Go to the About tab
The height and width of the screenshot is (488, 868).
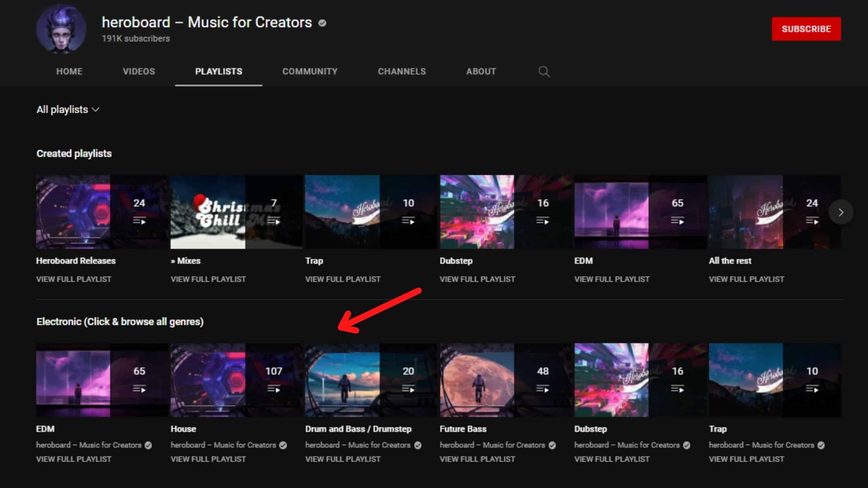(x=481, y=72)
